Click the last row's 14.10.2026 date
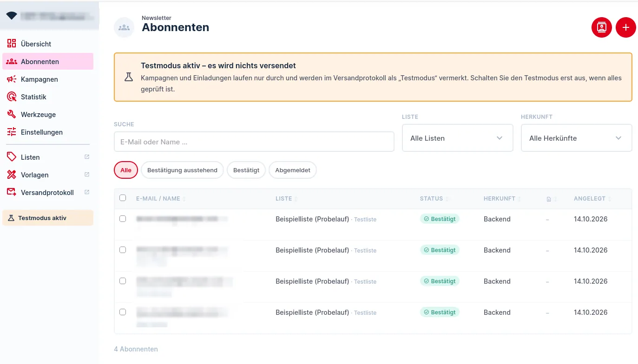638x364 pixels. point(591,312)
